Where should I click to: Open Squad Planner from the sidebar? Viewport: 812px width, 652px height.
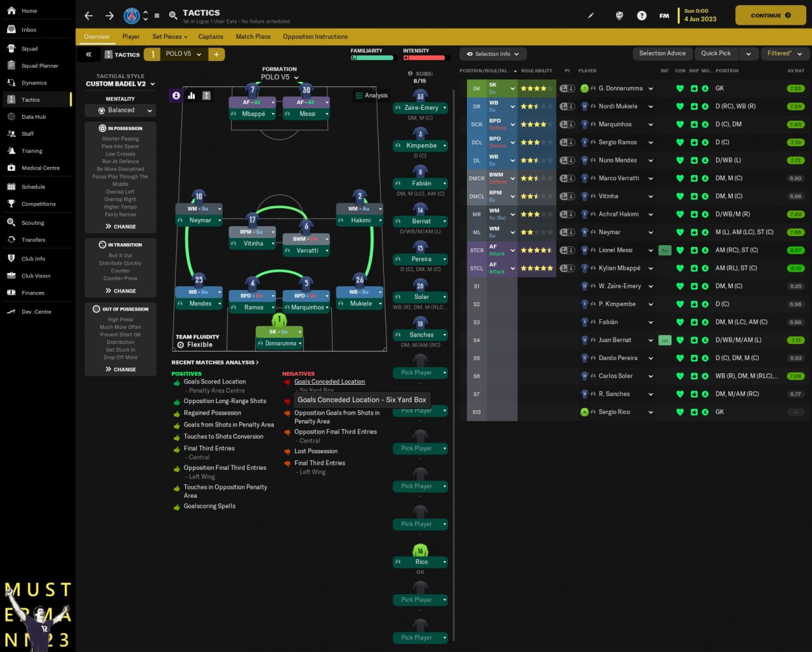[x=39, y=65]
